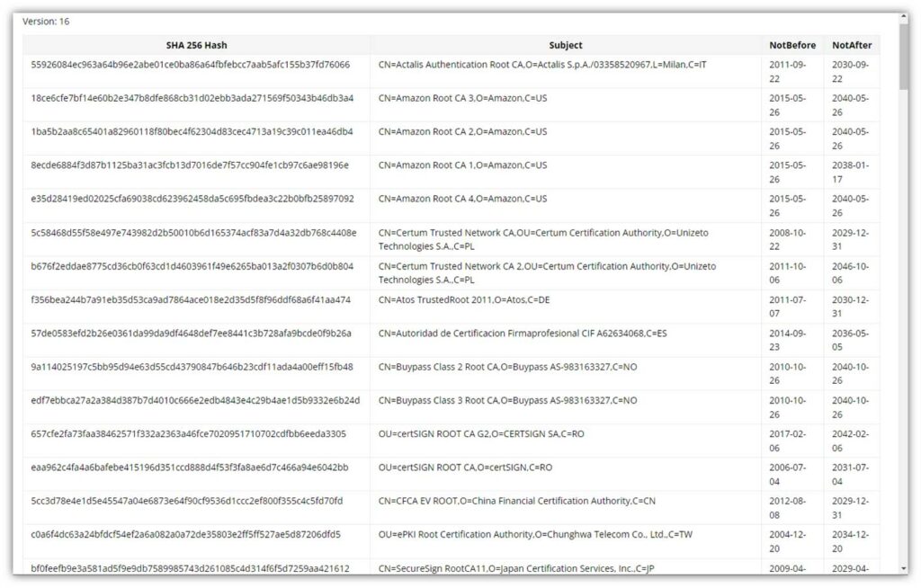Click the scrollbar down arrow

903,568
